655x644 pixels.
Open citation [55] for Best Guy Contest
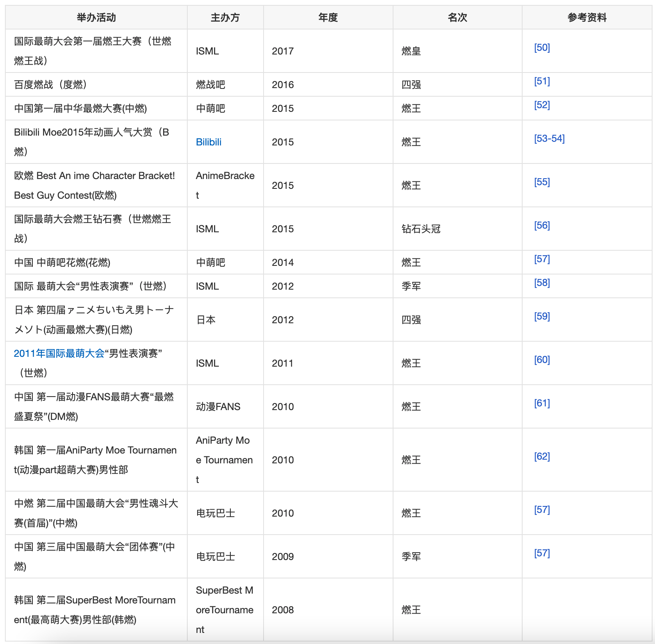[541, 182]
